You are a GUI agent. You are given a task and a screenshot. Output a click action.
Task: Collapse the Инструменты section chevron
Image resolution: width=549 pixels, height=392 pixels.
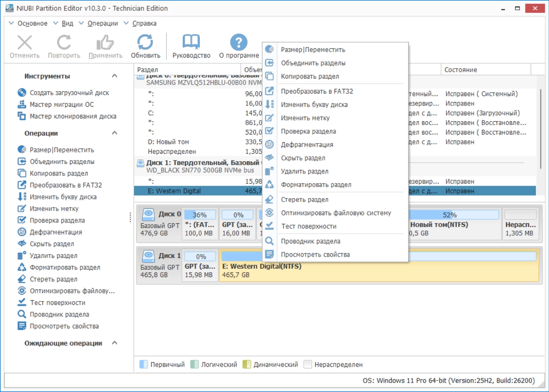pyautogui.click(x=114, y=76)
